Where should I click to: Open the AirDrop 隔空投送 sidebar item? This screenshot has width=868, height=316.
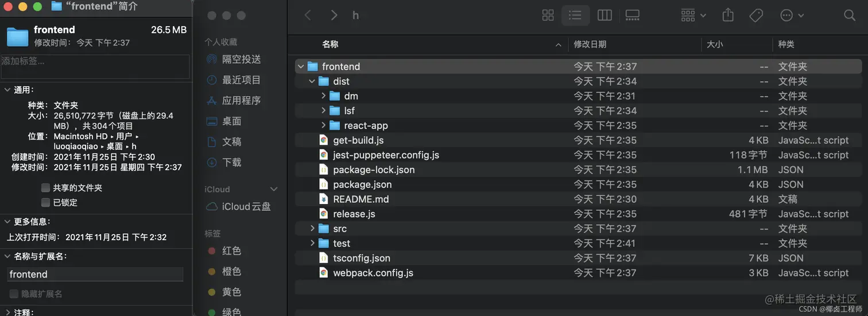(x=233, y=59)
